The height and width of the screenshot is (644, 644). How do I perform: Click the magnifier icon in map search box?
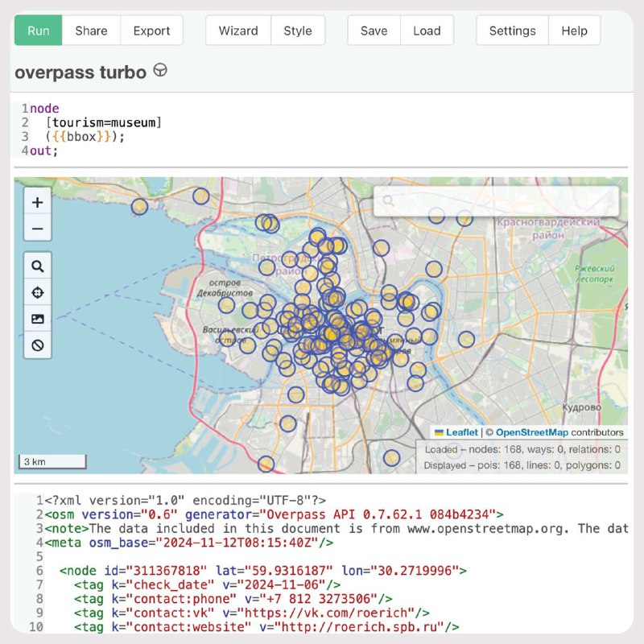[x=388, y=200]
